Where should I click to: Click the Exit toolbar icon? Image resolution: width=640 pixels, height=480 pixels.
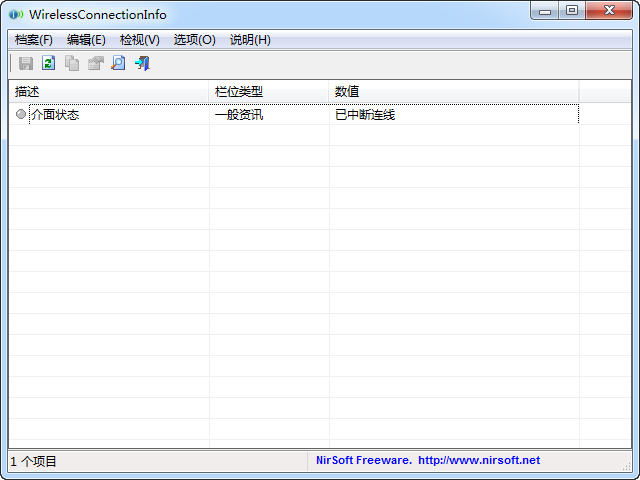point(142,63)
